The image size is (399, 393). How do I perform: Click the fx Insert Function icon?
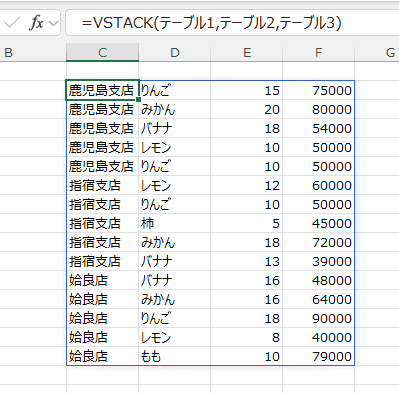coord(36,23)
